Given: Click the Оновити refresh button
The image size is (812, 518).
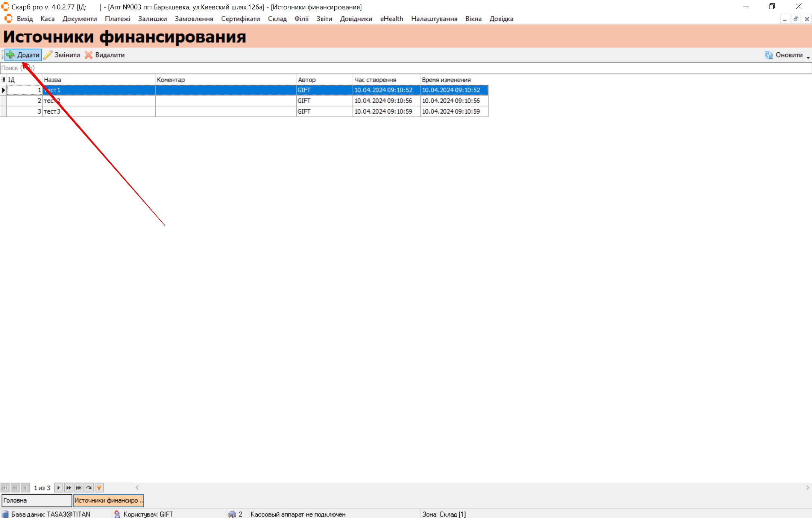Looking at the screenshot, I should [784, 55].
